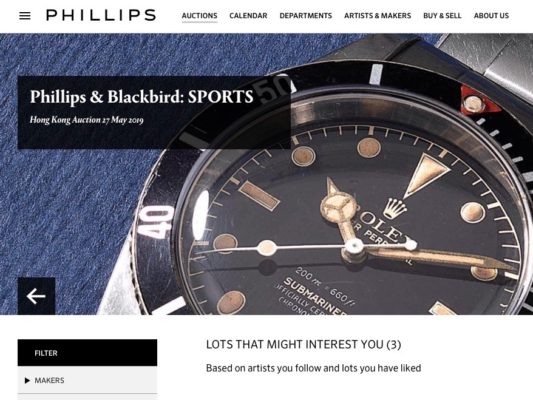Visit the About Us page

point(491,16)
